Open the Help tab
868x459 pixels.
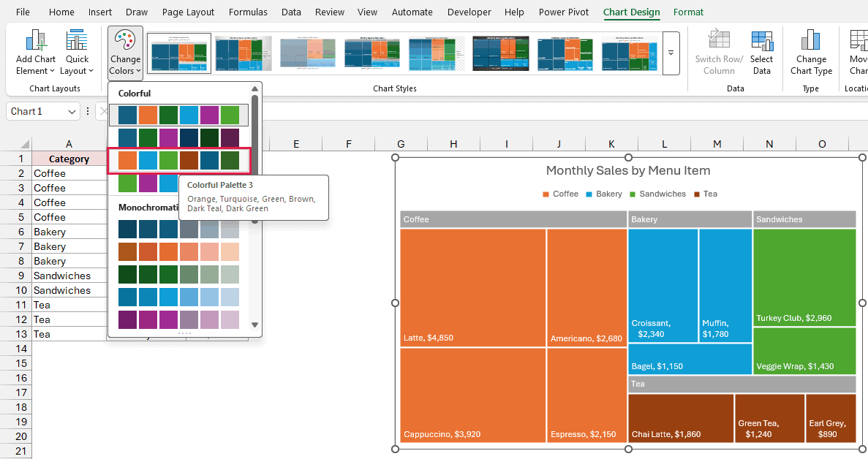click(x=514, y=12)
